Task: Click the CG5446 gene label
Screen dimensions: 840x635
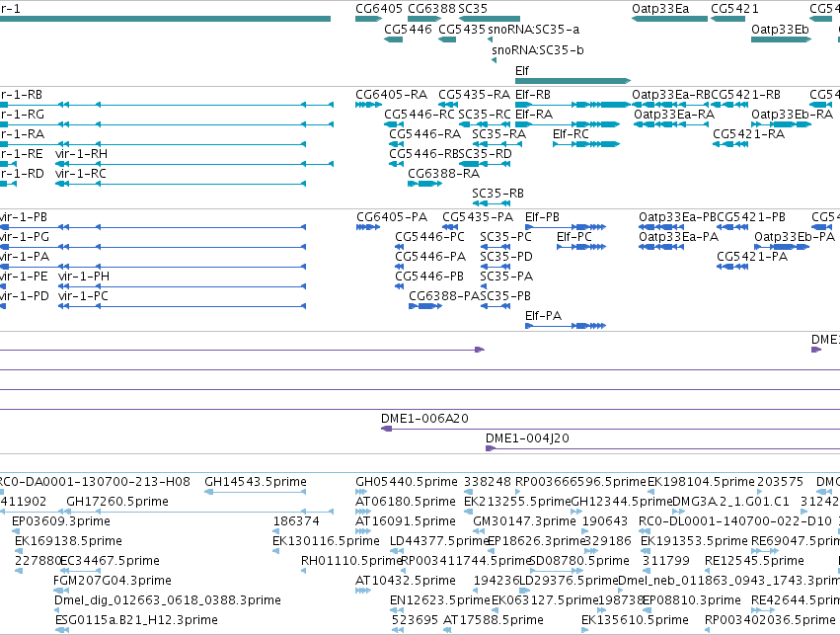Action: pos(408,30)
